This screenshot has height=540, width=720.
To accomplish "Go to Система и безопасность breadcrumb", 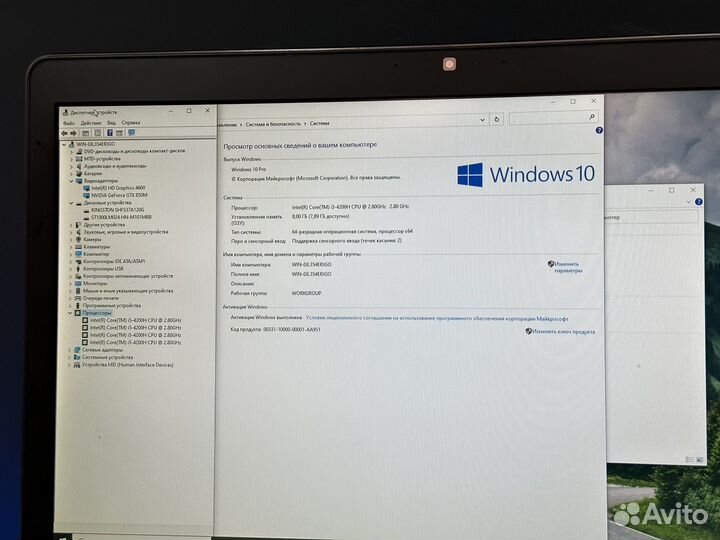I will point(273,124).
